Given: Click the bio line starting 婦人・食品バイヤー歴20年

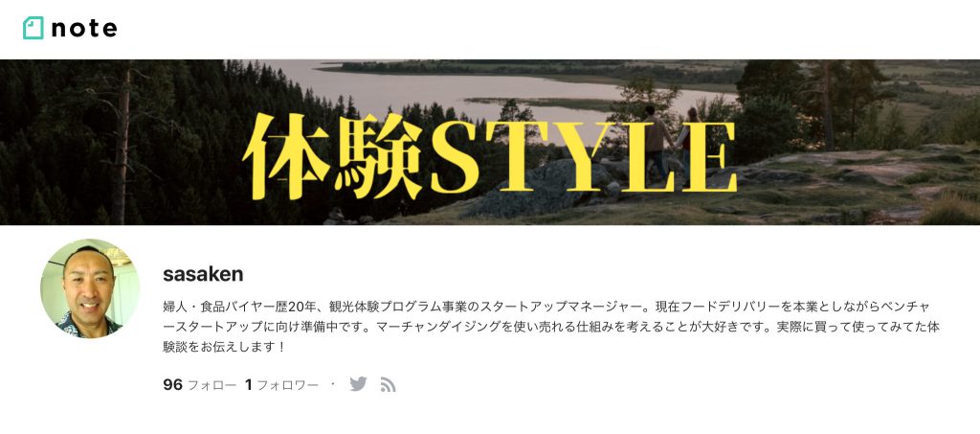Looking at the screenshot, I should click(546, 307).
